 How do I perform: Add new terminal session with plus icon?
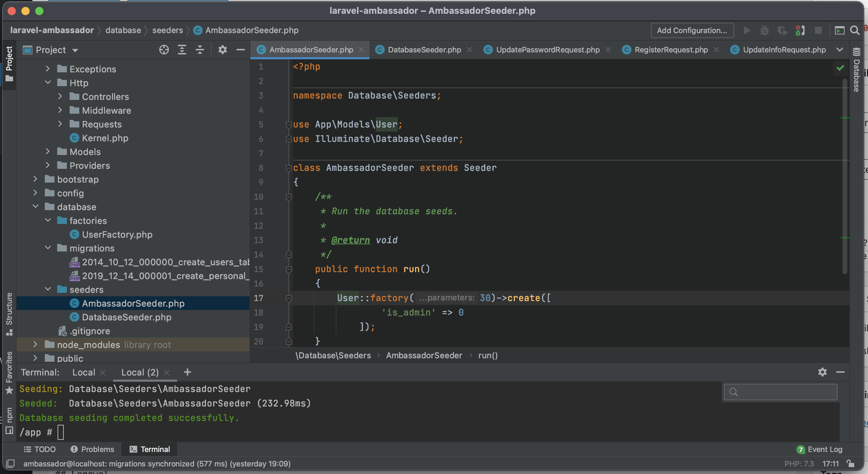click(x=188, y=372)
